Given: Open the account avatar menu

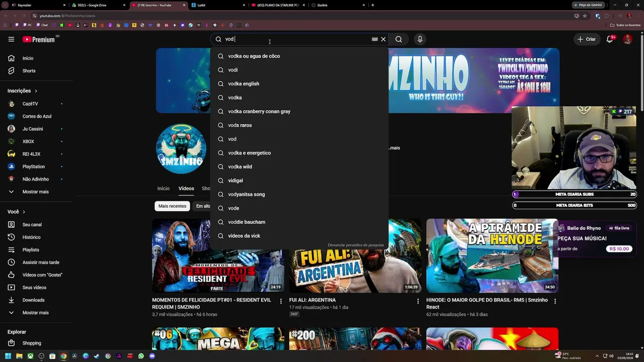Looking at the screenshot, I should click(627, 39).
